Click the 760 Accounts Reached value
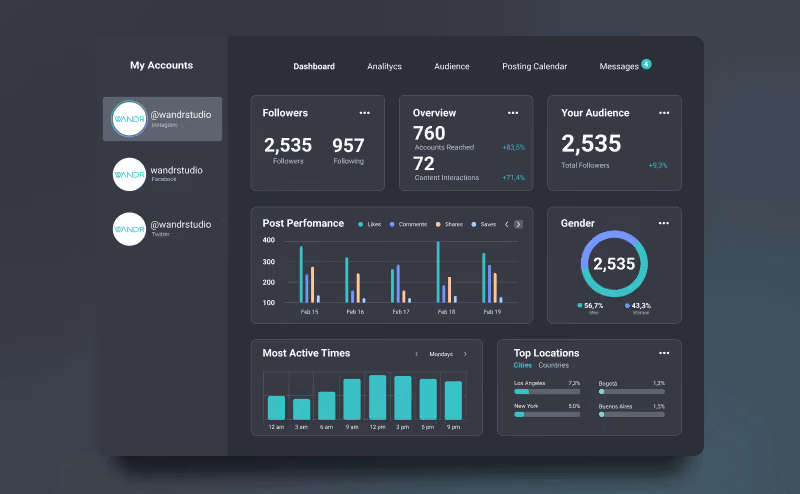This screenshot has height=494, width=800. [429, 133]
